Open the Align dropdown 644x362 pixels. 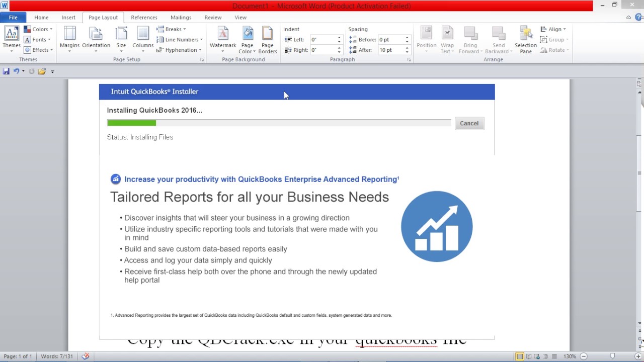(x=553, y=29)
